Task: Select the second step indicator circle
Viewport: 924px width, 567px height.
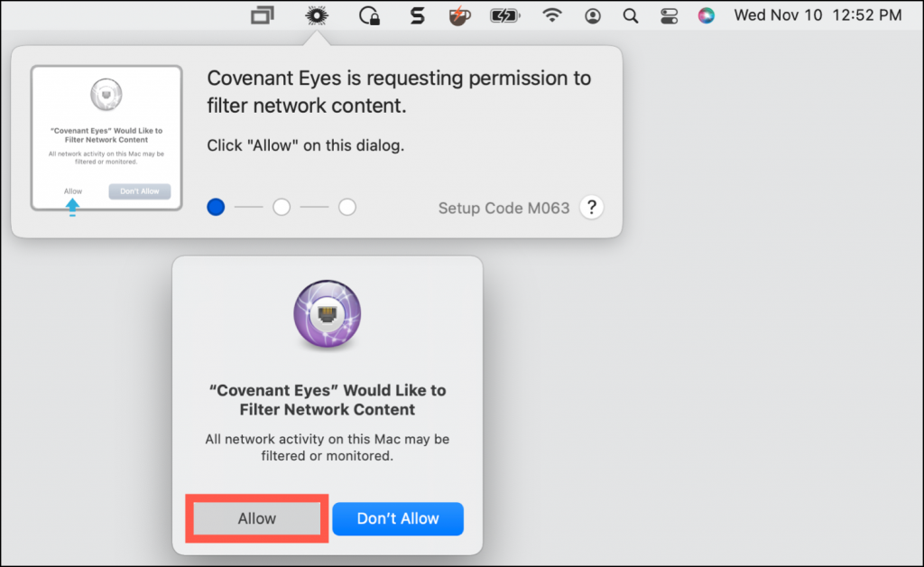Action: pos(282,207)
